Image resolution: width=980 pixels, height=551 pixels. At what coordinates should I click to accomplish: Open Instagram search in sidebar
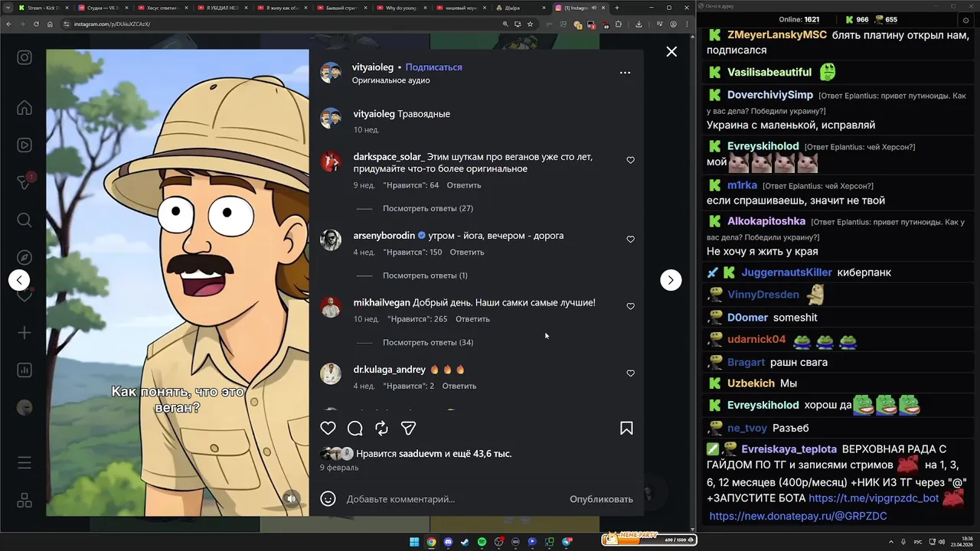click(24, 220)
